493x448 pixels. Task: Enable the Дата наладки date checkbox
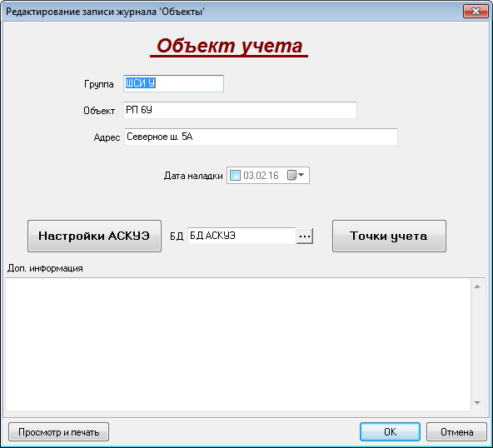coord(235,175)
